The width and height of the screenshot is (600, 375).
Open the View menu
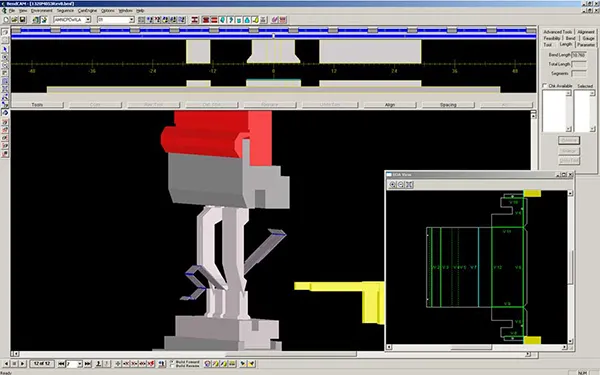coord(23,11)
